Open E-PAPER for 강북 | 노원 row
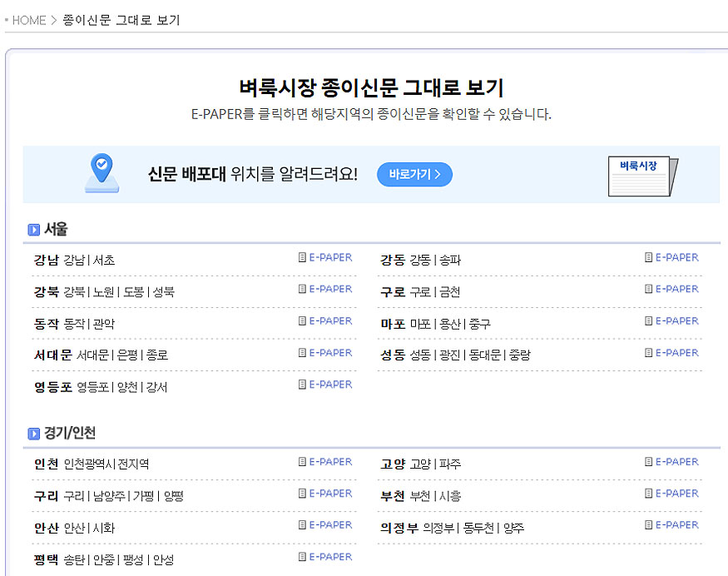Image resolution: width=728 pixels, height=576 pixels. [x=325, y=289]
